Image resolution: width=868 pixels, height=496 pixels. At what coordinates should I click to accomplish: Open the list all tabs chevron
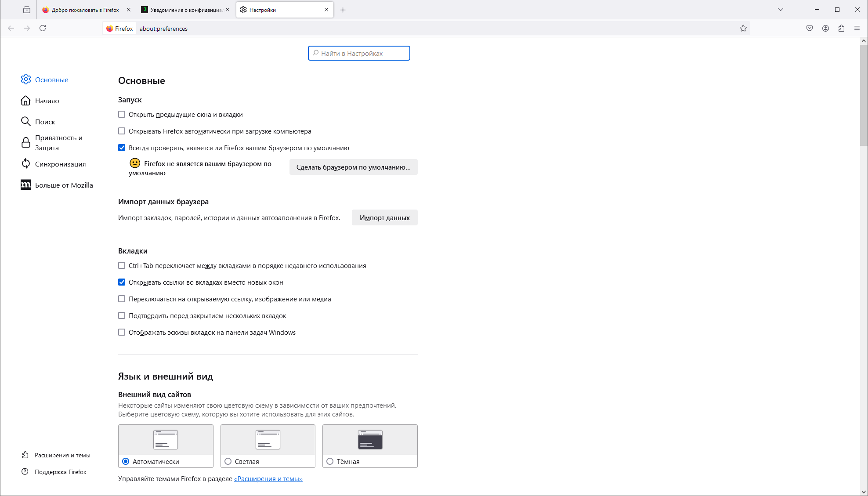[x=781, y=10]
